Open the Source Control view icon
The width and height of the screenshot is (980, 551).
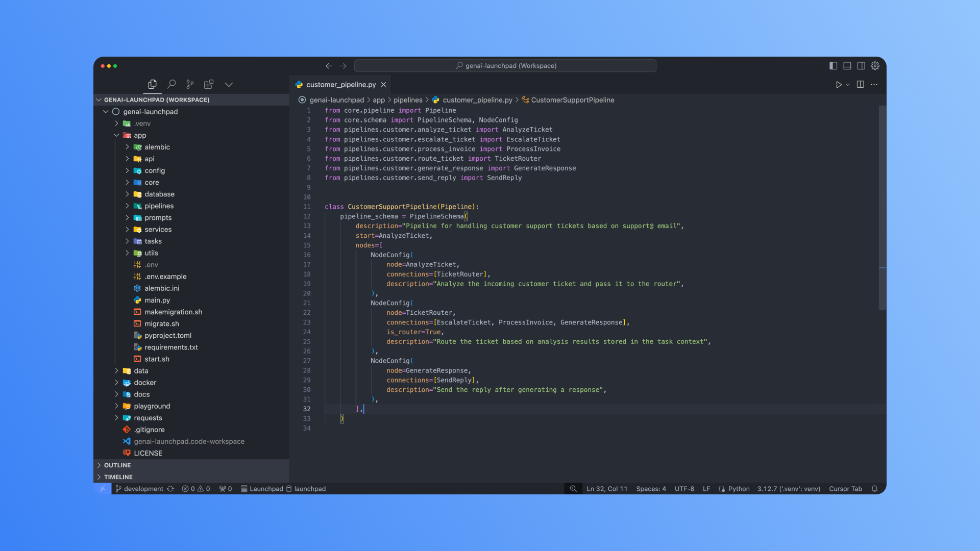tap(190, 84)
